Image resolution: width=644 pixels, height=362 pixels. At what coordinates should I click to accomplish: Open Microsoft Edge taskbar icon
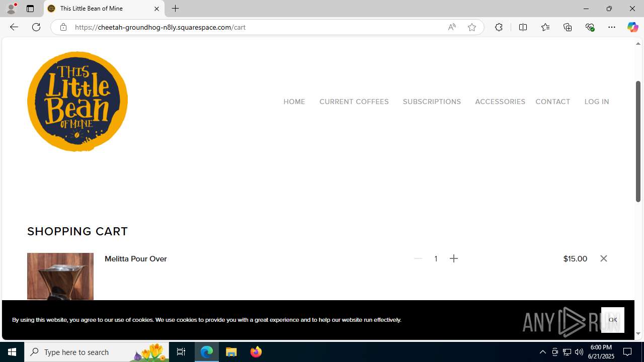[207, 352]
